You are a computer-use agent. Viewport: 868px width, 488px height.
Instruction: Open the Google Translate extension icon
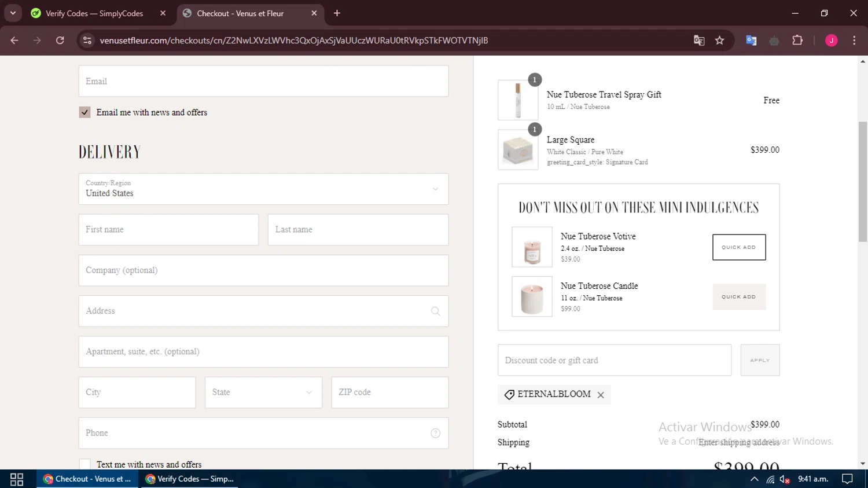[x=751, y=41]
